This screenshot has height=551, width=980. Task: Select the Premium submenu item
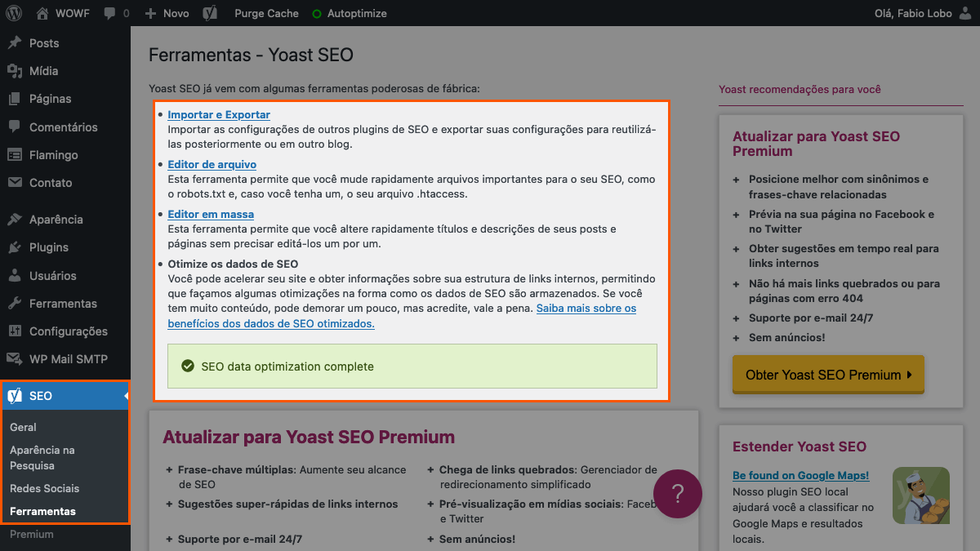(x=32, y=534)
